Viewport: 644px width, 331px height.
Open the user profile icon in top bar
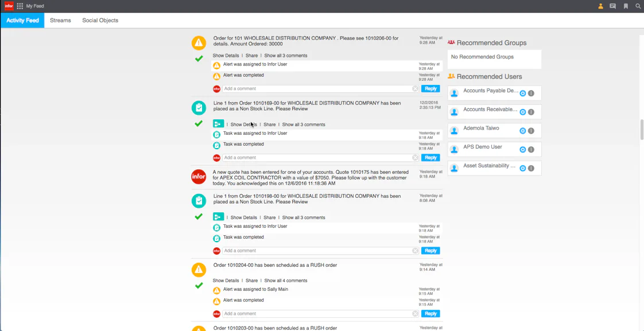click(x=600, y=6)
